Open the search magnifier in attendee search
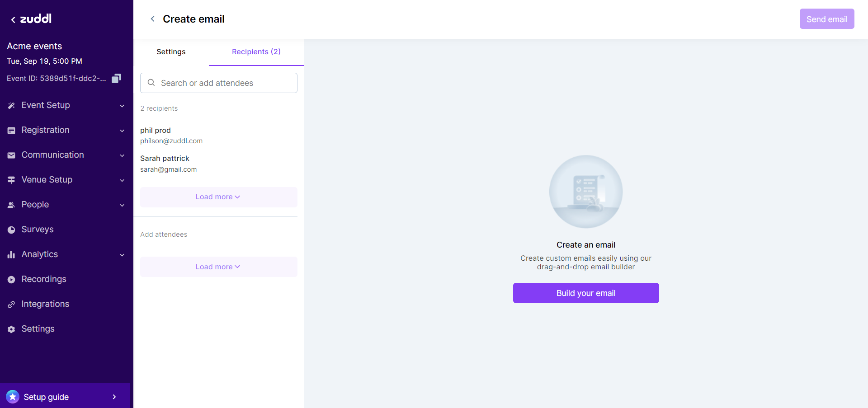 (x=151, y=83)
